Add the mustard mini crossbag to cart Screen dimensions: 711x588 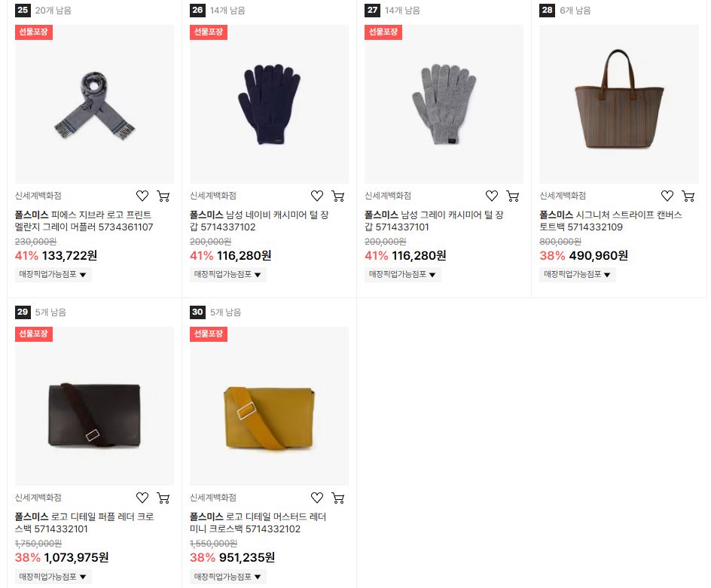pos(338,498)
